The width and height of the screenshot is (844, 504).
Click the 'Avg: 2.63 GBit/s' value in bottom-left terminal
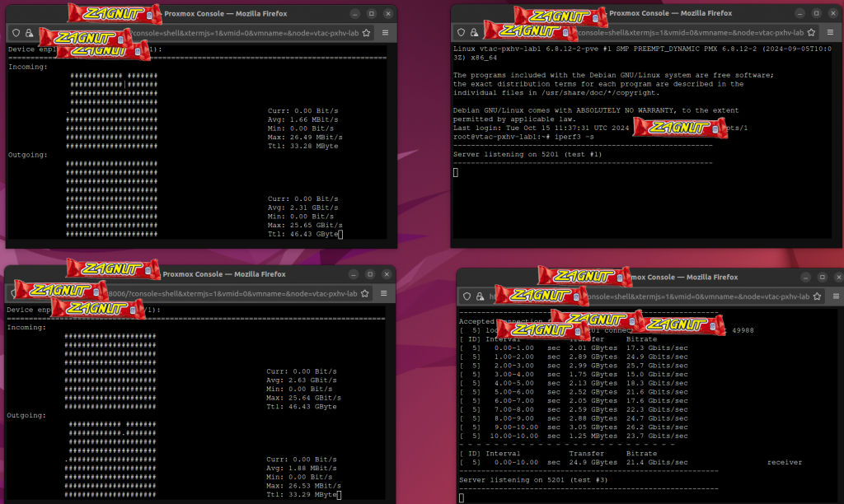tap(302, 380)
